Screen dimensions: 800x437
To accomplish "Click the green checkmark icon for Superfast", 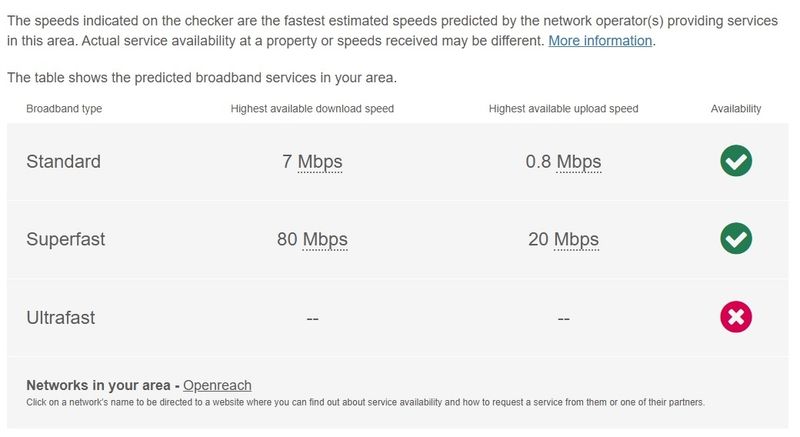I will (x=736, y=238).
